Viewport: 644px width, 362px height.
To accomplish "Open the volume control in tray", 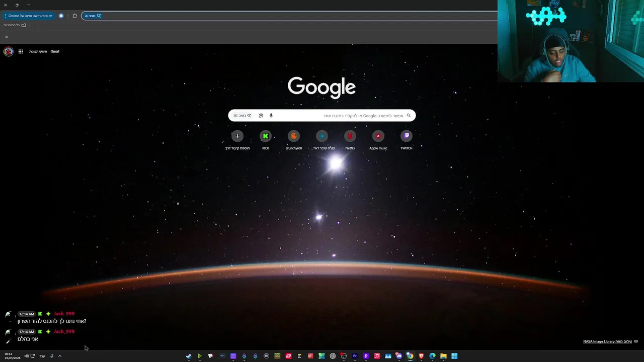I will tap(26, 356).
